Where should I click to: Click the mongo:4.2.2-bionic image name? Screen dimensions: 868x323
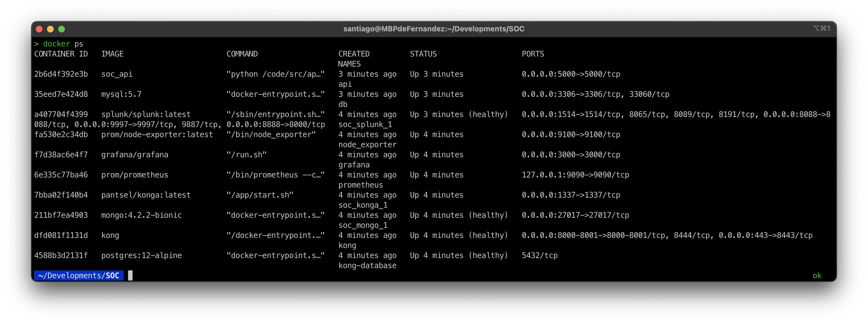coord(141,215)
